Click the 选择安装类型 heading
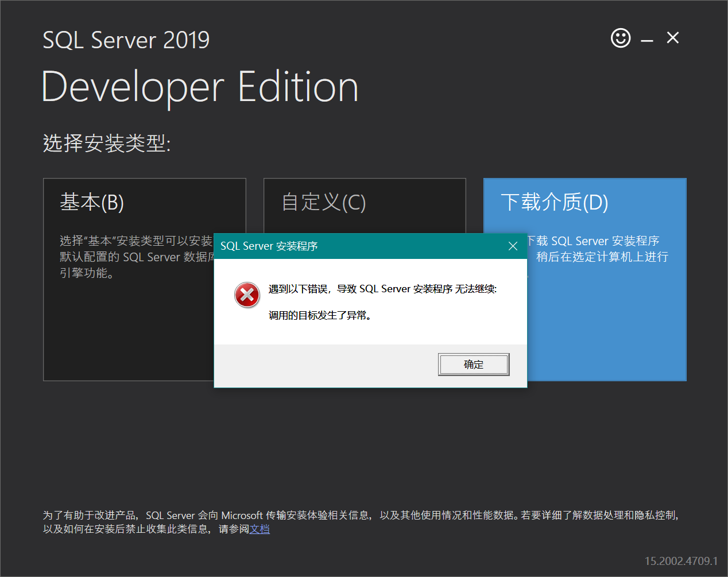 pyautogui.click(x=107, y=143)
